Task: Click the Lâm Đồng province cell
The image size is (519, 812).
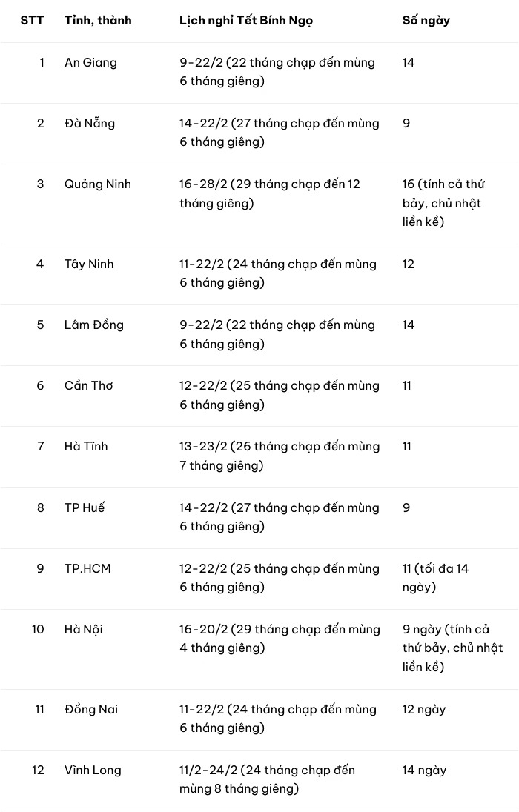Action: click(94, 325)
